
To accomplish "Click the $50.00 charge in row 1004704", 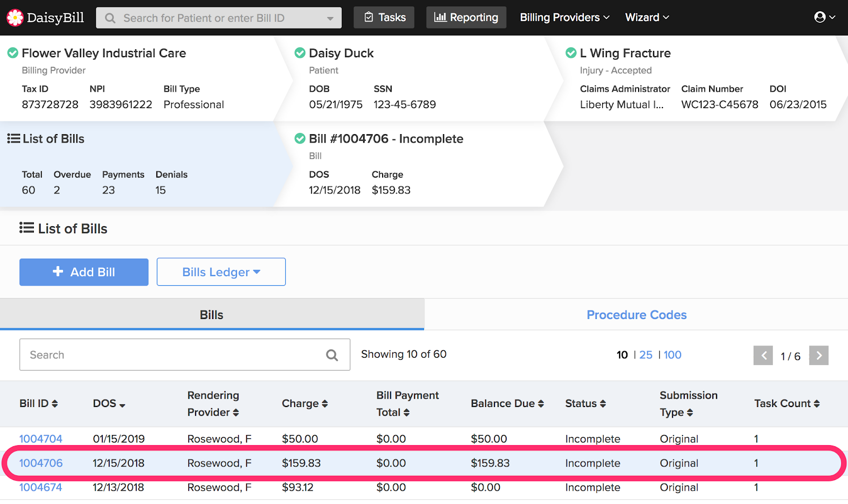I will (x=300, y=439).
